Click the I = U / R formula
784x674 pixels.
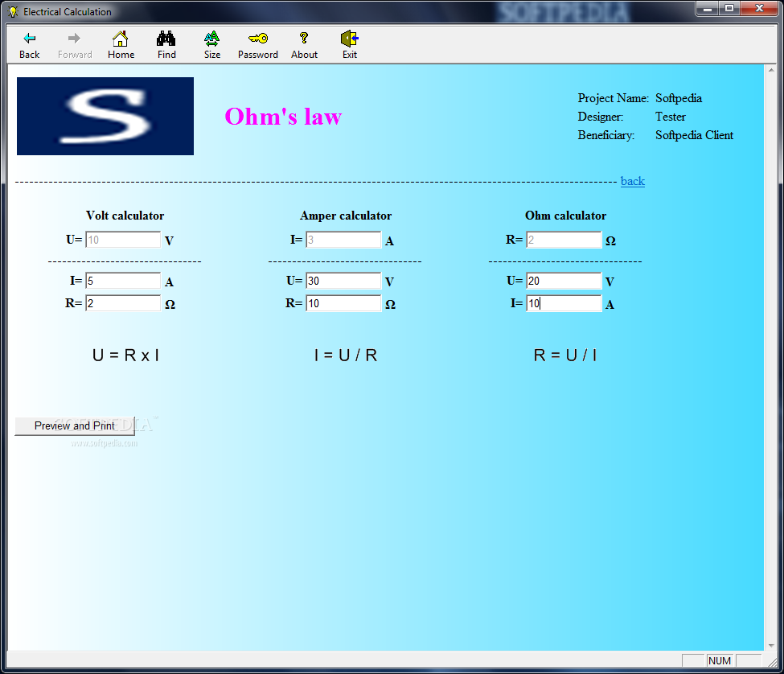click(x=346, y=355)
